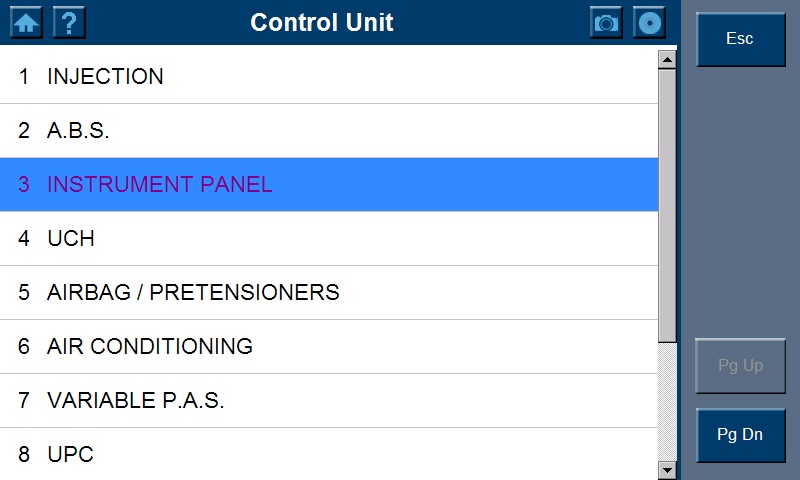Select the INJECTION control unit

pos(105,77)
